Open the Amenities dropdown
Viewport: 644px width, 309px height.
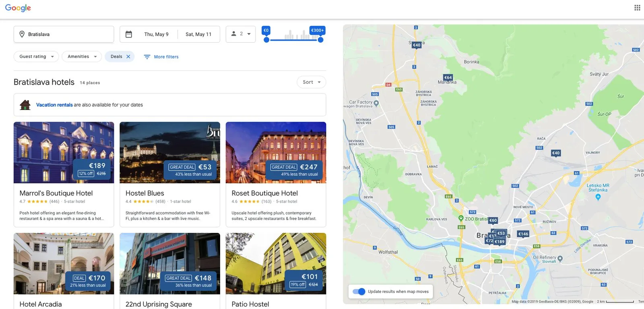[x=82, y=56]
